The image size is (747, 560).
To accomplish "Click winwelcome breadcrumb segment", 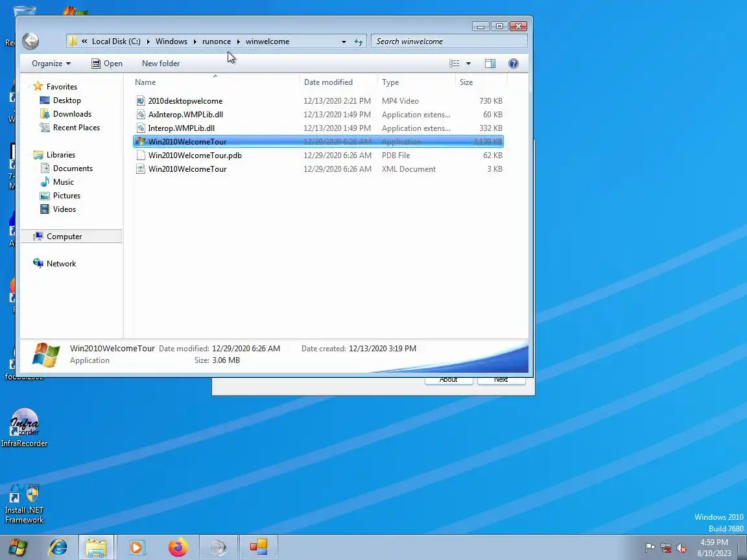I will 267,41.
